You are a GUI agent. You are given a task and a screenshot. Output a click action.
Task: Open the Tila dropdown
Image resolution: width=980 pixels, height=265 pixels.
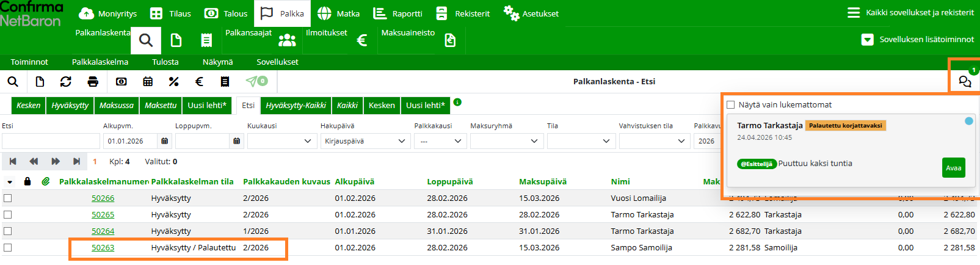pos(581,141)
